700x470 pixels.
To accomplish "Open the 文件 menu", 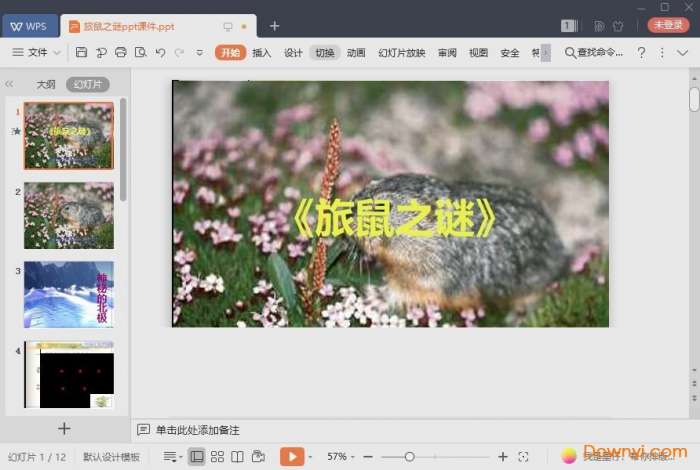I will pyautogui.click(x=38, y=53).
